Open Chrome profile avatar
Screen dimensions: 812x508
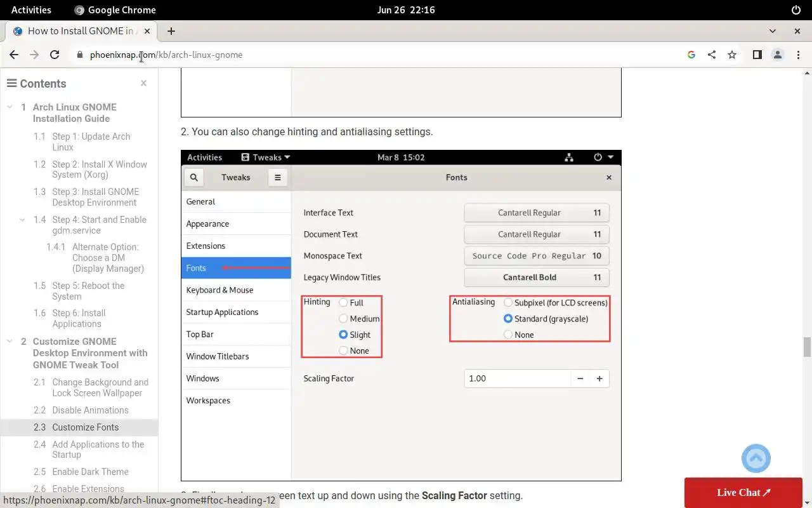tap(777, 55)
